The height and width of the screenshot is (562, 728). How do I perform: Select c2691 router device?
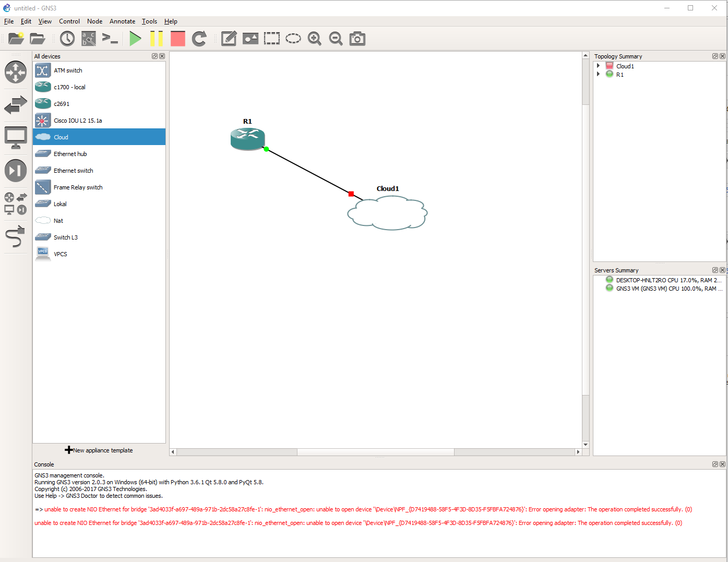coord(99,104)
